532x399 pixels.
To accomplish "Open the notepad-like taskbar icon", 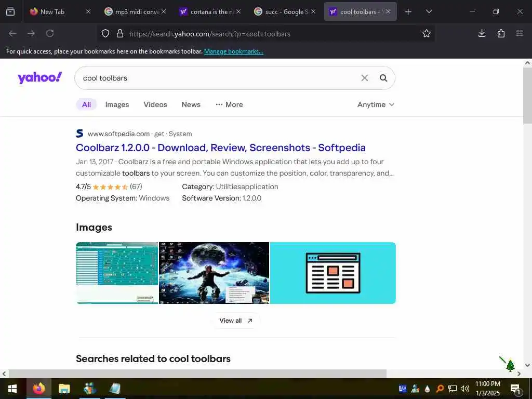I will coord(115,389).
